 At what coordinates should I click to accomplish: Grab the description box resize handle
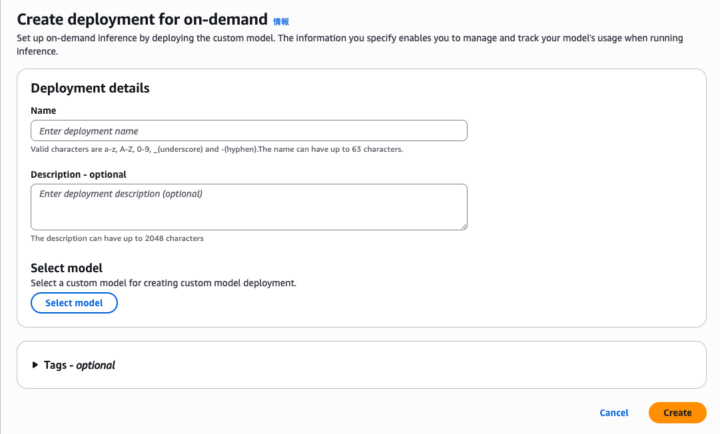tap(463, 226)
